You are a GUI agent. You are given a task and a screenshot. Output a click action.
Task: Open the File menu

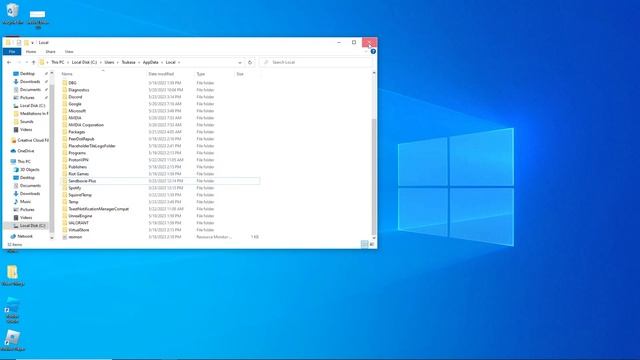12,52
